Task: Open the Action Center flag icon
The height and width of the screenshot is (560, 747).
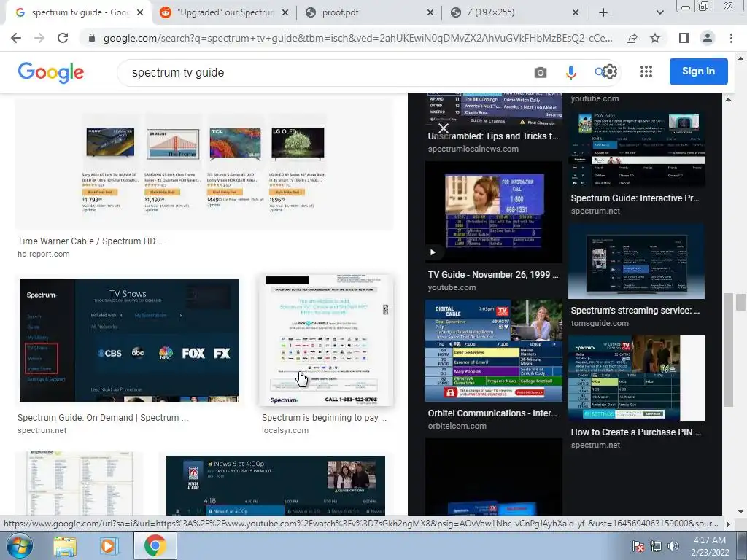Action: point(638,546)
